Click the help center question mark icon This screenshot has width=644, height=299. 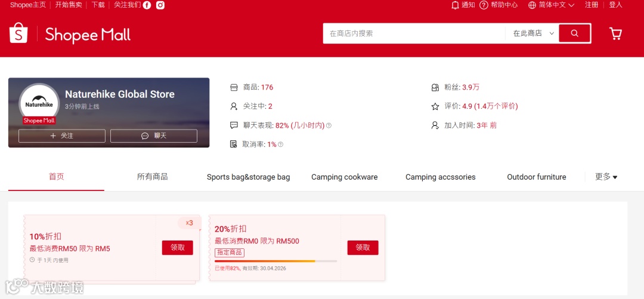(484, 5)
